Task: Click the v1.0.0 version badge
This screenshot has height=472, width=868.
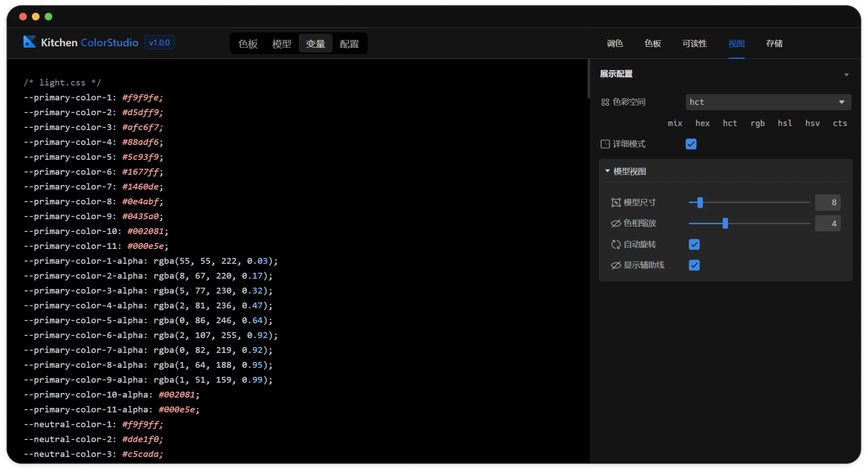Action: tap(159, 42)
